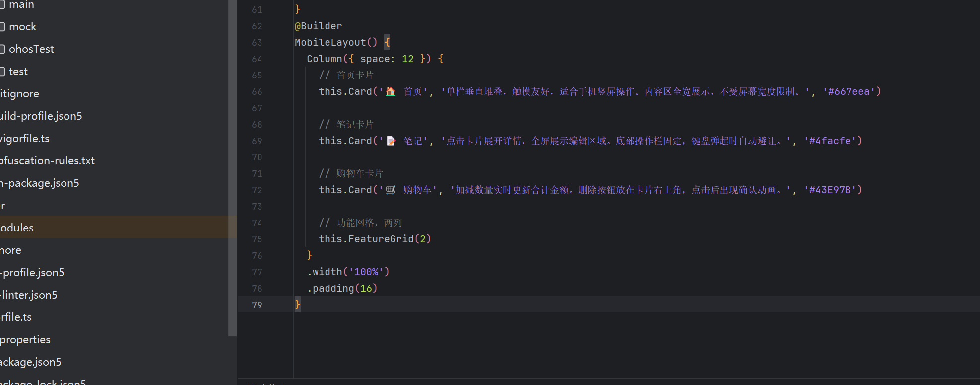Click the house emoji on line 66
Screen dimensions: 980x385
[391, 91]
